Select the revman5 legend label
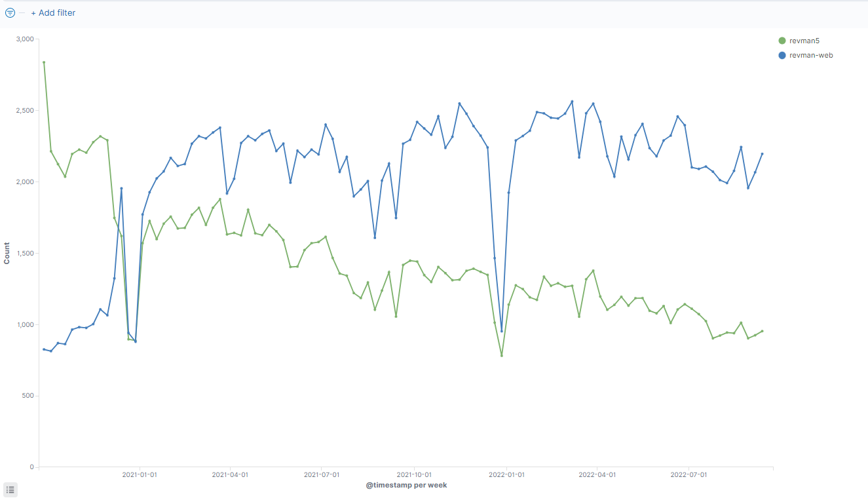868x498 pixels. (x=804, y=41)
